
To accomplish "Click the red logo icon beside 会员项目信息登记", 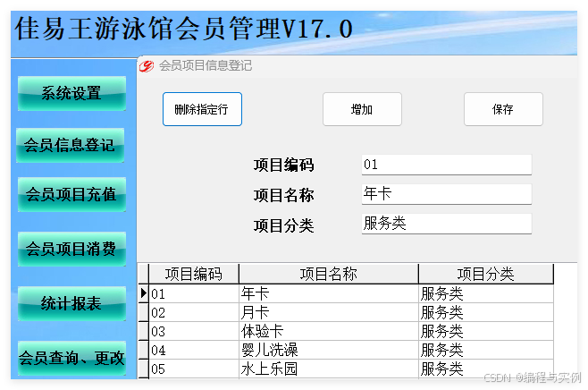I will coord(147,65).
